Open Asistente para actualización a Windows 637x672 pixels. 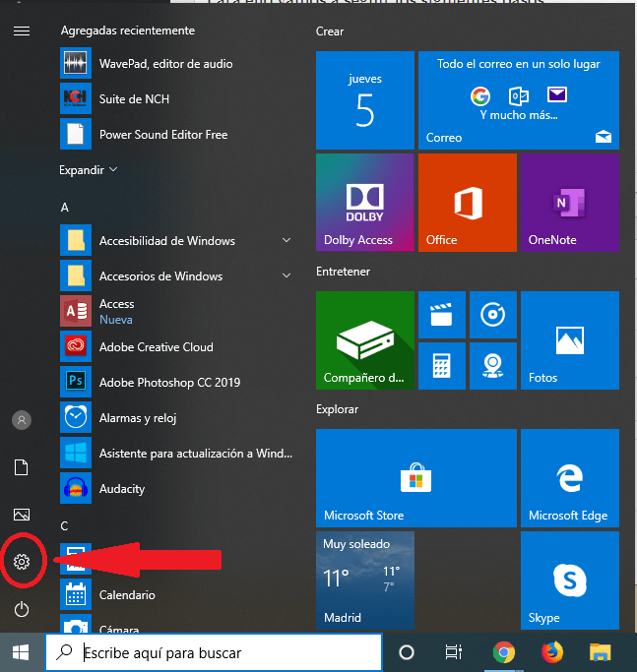point(177,453)
